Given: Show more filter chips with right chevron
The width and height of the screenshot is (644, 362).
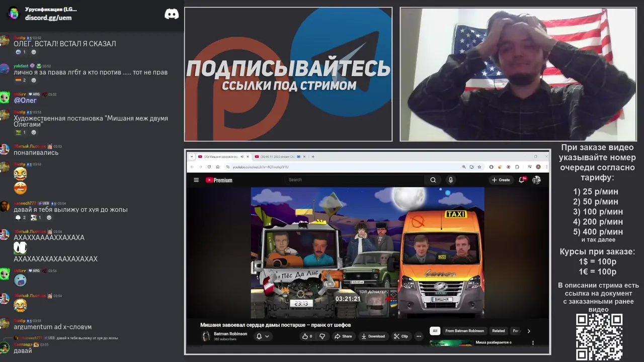Looking at the screenshot, I should point(528,331).
